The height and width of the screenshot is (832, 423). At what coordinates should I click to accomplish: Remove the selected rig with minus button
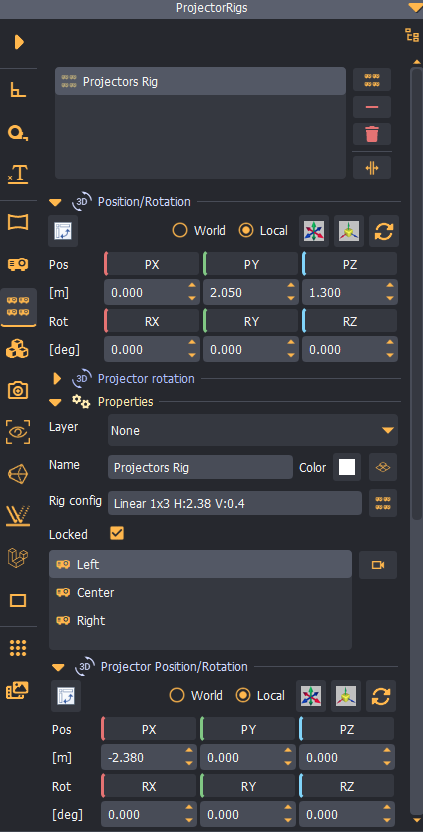[372, 107]
